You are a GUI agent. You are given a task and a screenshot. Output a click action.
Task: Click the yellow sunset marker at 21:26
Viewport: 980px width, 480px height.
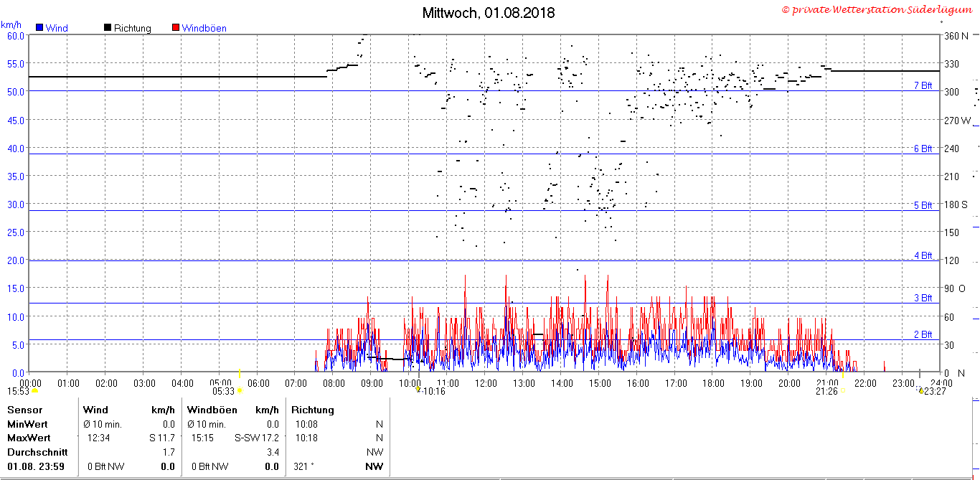(843, 391)
